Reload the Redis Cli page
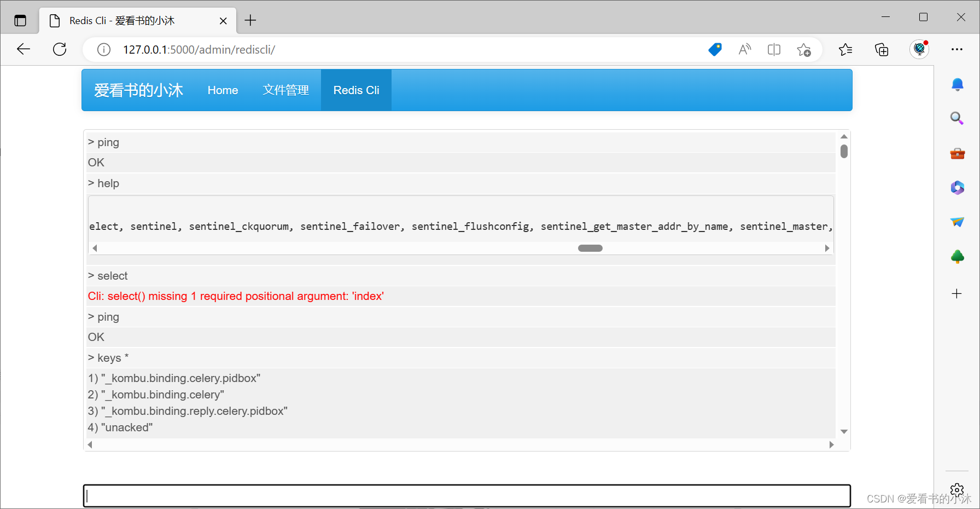This screenshot has height=509, width=980. (60, 49)
